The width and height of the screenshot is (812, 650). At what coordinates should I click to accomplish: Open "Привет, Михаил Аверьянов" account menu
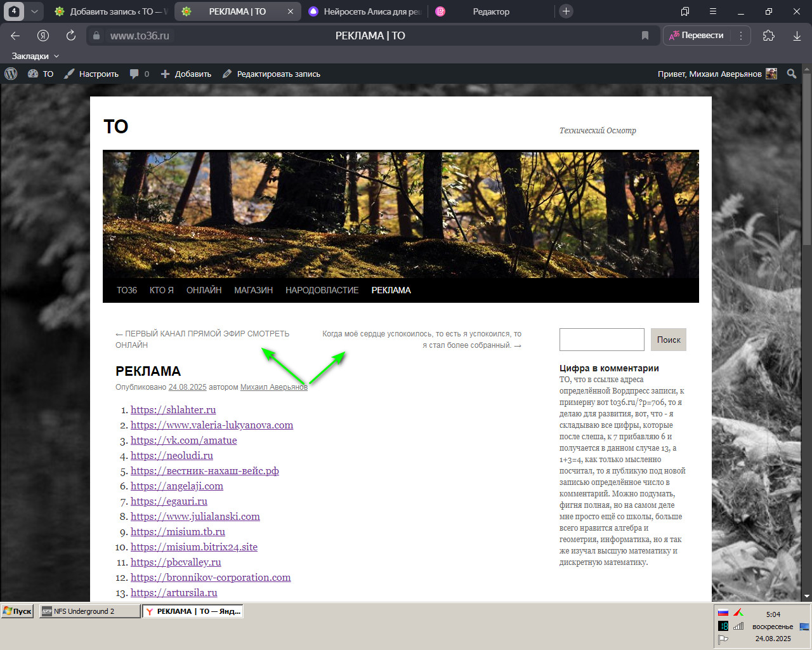717,74
